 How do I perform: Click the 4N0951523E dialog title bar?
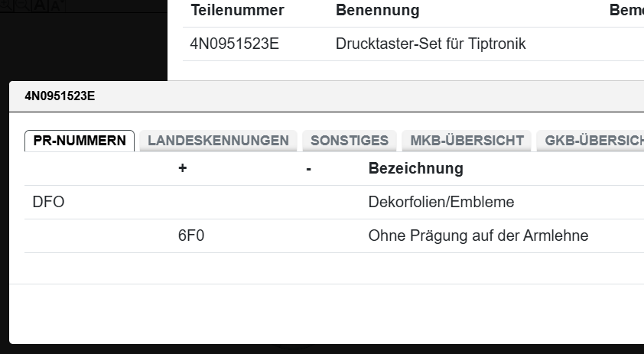coord(306,96)
